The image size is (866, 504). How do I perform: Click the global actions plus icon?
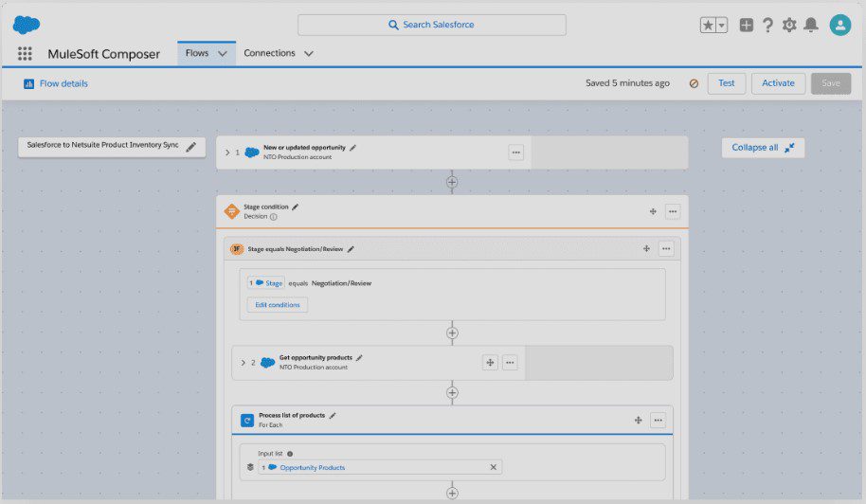(x=747, y=25)
